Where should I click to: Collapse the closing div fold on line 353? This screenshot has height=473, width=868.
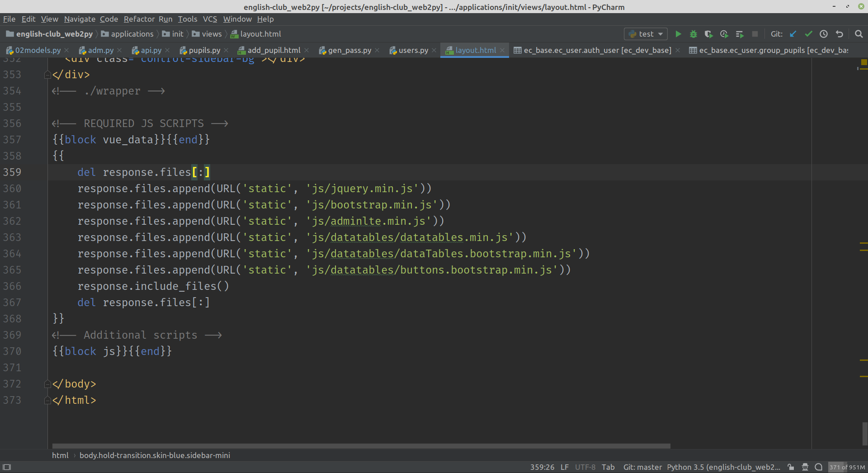click(47, 75)
